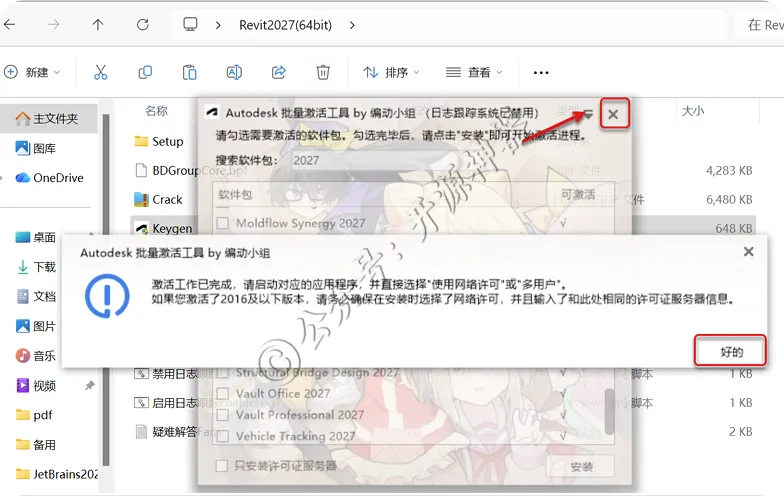Screen dimensions: 784x496
Task: Click the 安装 install button
Action: pos(580,466)
